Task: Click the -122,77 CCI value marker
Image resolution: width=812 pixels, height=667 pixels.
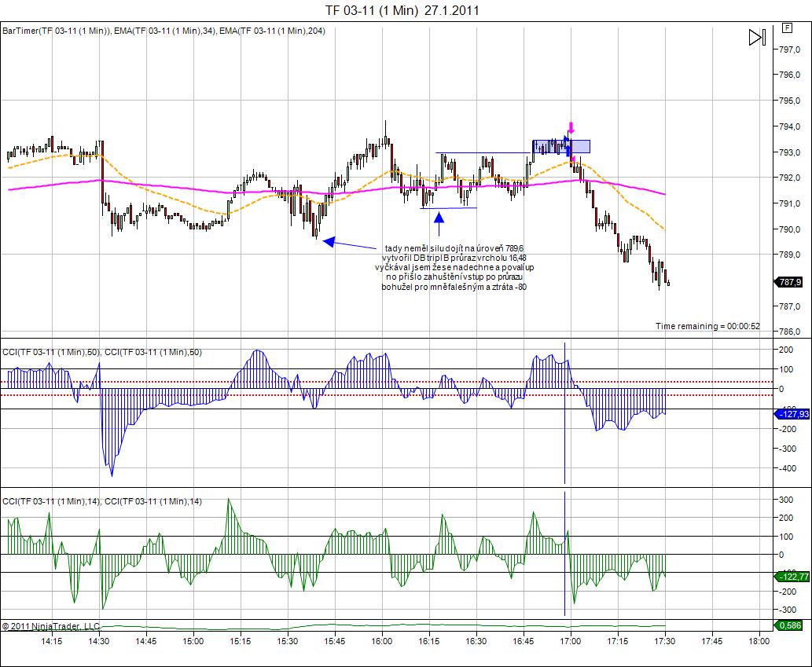Action: (792, 577)
